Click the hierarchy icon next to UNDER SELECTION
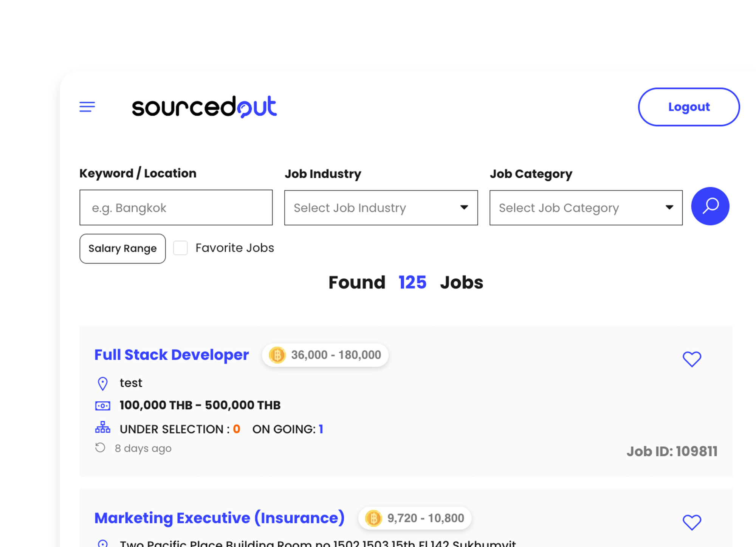This screenshot has width=756, height=547. [x=102, y=428]
